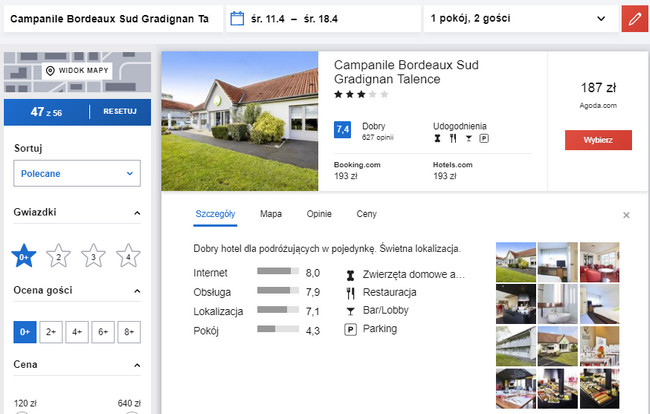
Task: Click the pets icon under Udogodnienia
Action: (437, 138)
